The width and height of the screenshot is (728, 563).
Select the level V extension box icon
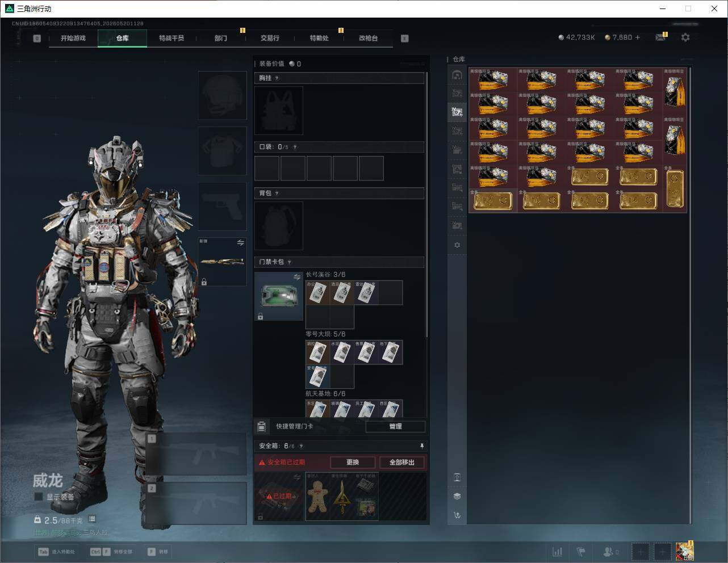[x=457, y=94]
